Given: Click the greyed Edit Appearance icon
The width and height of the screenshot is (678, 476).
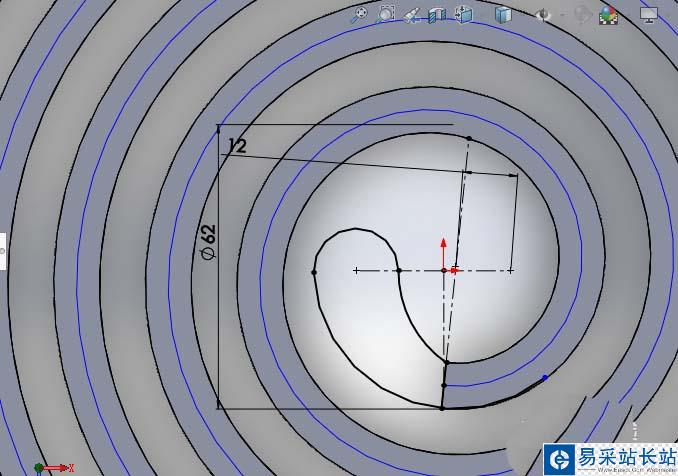Looking at the screenshot, I should pyautogui.click(x=582, y=16).
